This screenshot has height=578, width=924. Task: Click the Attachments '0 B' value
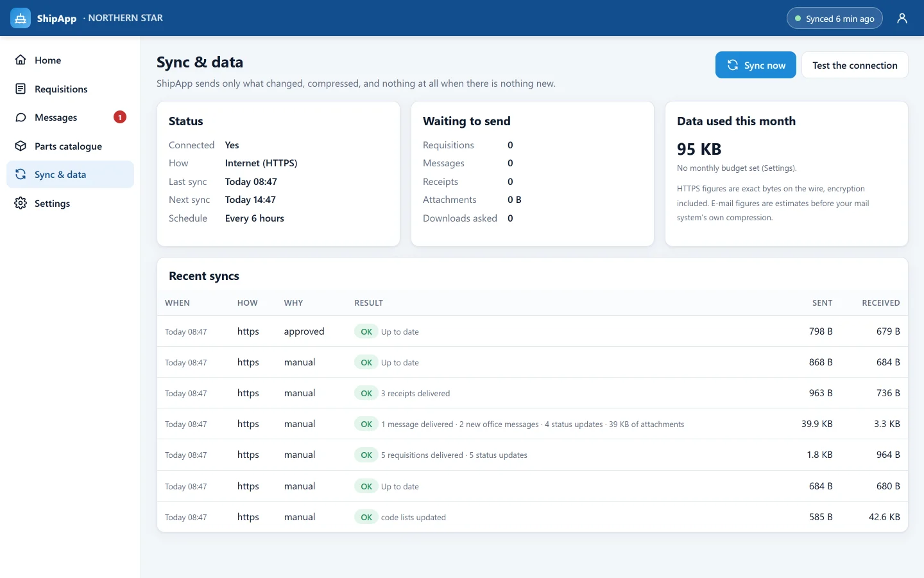pos(515,200)
